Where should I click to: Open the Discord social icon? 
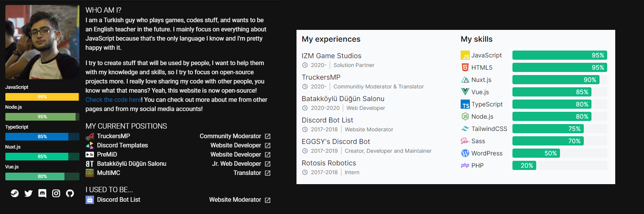[x=42, y=193]
